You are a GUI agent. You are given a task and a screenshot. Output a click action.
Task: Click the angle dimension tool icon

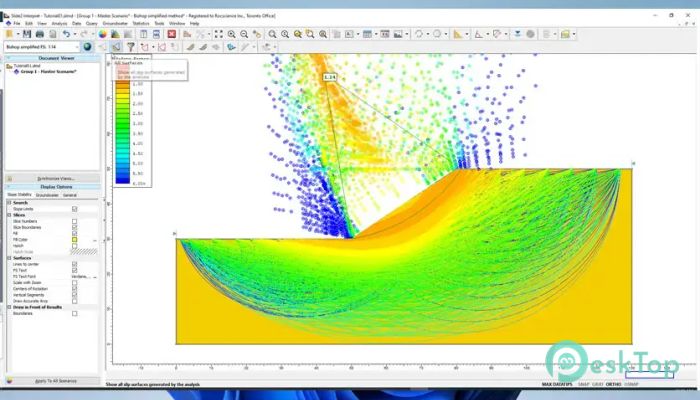tap(478, 34)
